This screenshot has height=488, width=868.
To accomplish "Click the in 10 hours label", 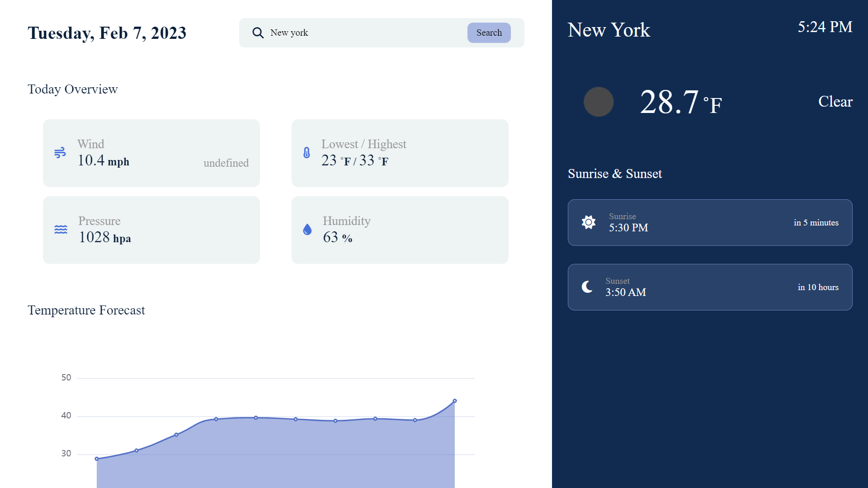I will 818,287.
